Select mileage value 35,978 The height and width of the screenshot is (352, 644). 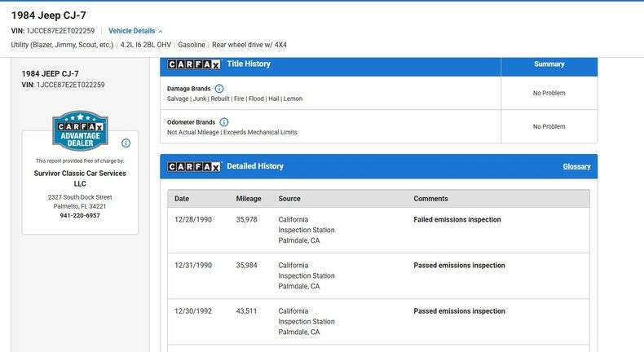coord(246,219)
